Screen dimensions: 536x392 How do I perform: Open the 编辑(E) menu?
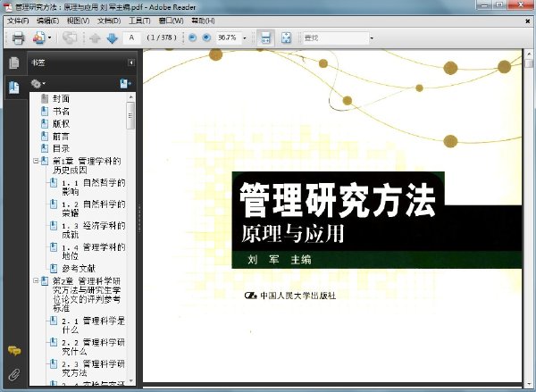click(x=48, y=21)
